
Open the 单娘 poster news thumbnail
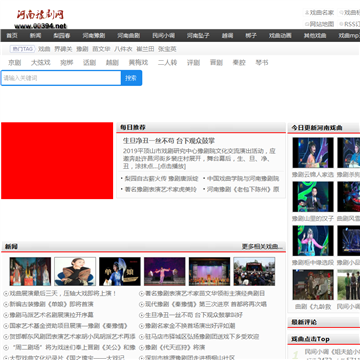click(x=120, y=271)
